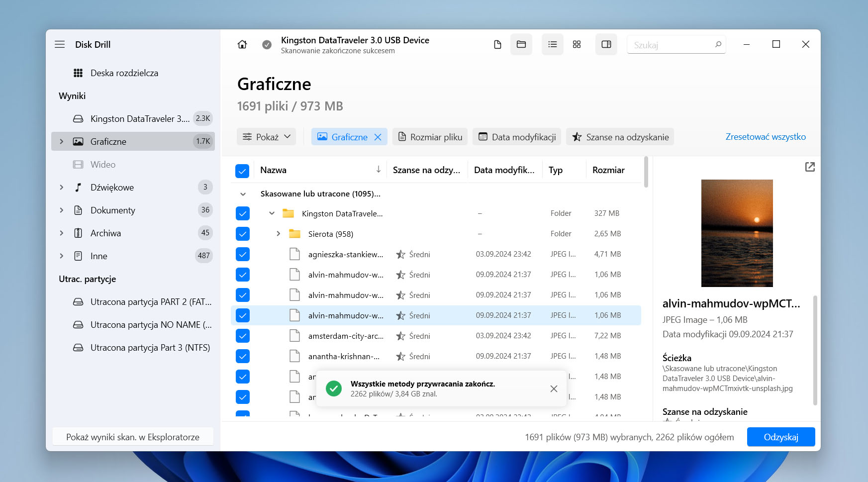Click the Dokumenty document icon in sidebar

[x=78, y=210]
